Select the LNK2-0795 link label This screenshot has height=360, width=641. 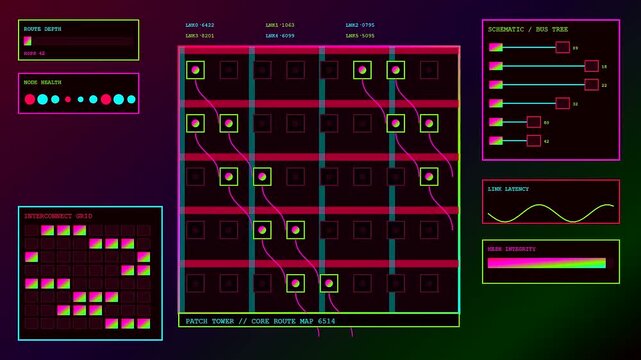coord(360,25)
